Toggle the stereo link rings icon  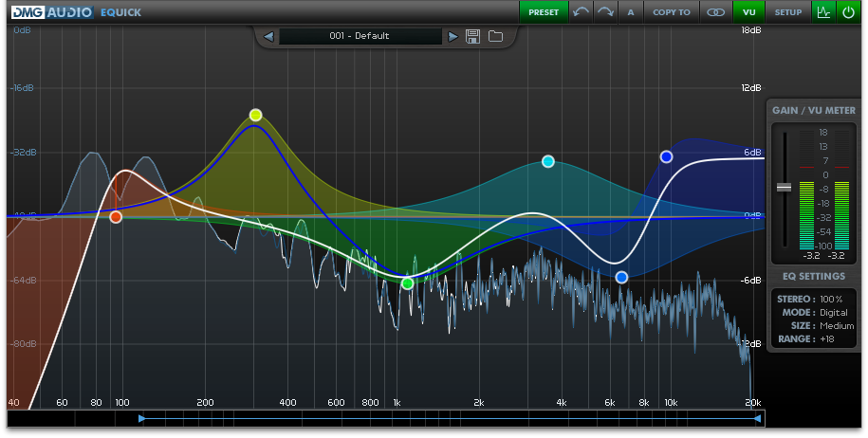[x=716, y=11]
